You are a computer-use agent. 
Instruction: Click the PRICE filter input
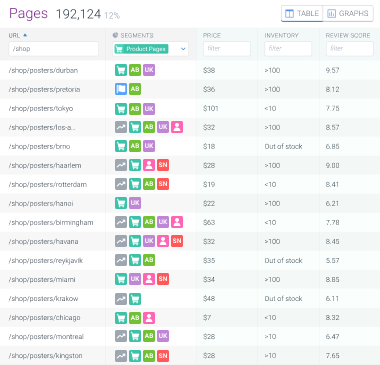[227, 49]
